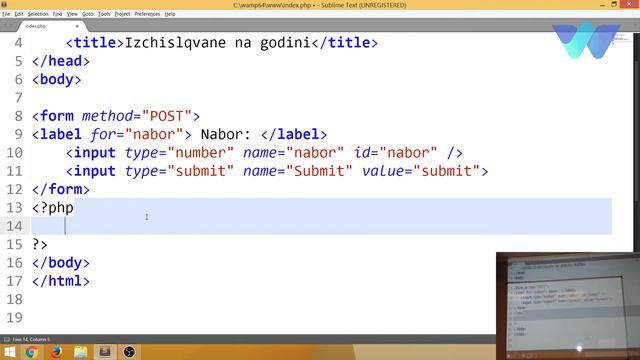Minimize the Sublime Text window

(603, 4)
